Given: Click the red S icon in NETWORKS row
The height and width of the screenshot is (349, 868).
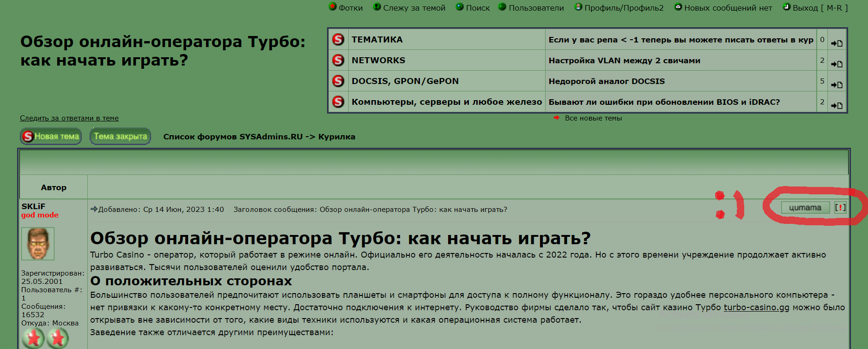Looking at the screenshot, I should click(339, 60).
